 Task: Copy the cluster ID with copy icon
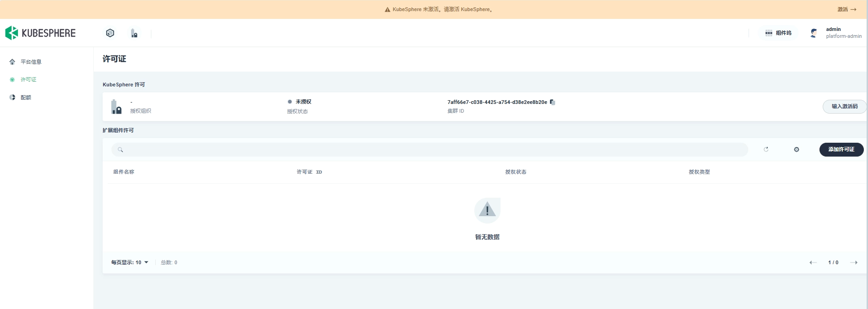pyautogui.click(x=552, y=102)
